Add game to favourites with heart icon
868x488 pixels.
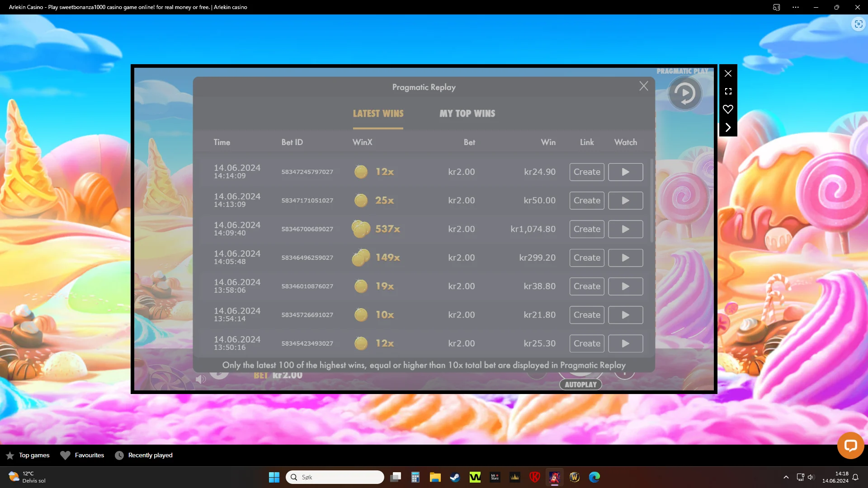coord(728,109)
